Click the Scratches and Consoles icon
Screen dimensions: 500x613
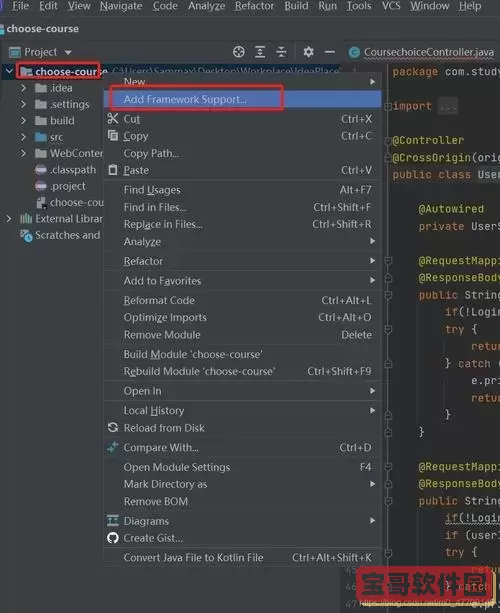pyautogui.click(x=26, y=235)
